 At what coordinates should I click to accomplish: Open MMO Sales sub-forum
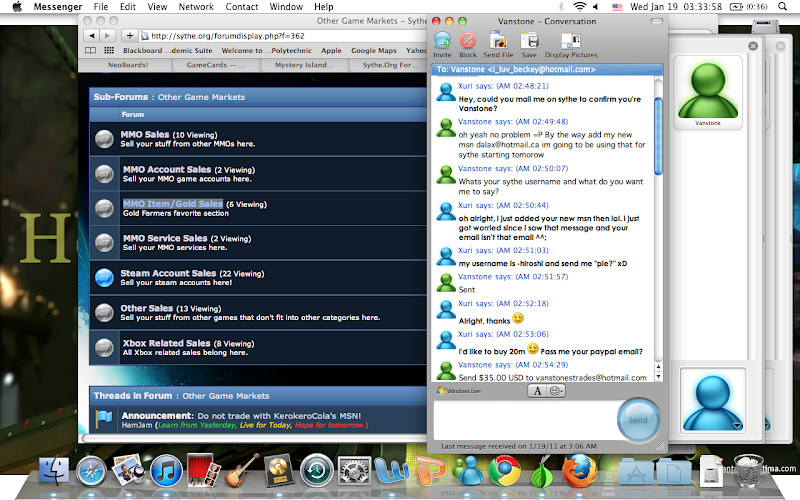(144, 134)
